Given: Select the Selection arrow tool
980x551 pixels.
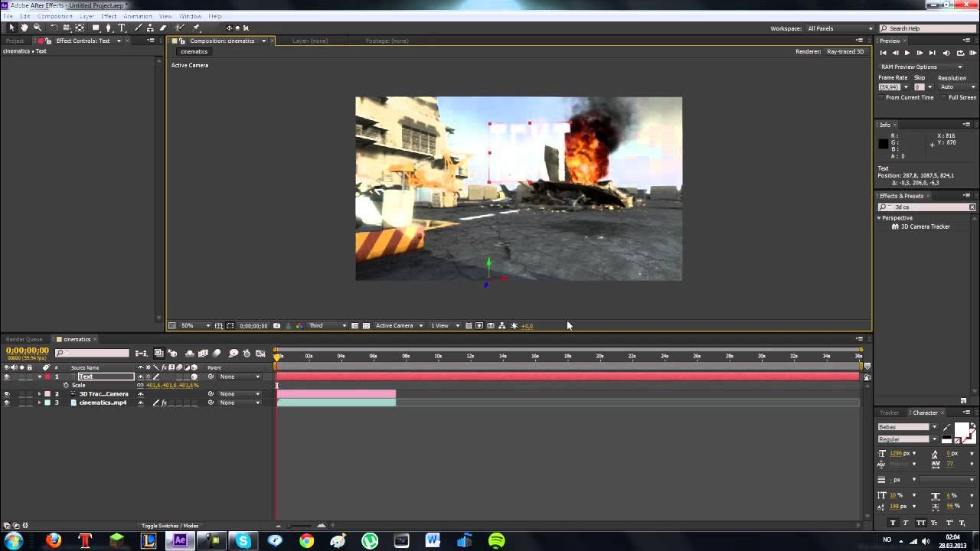Looking at the screenshot, I should 11,28.
